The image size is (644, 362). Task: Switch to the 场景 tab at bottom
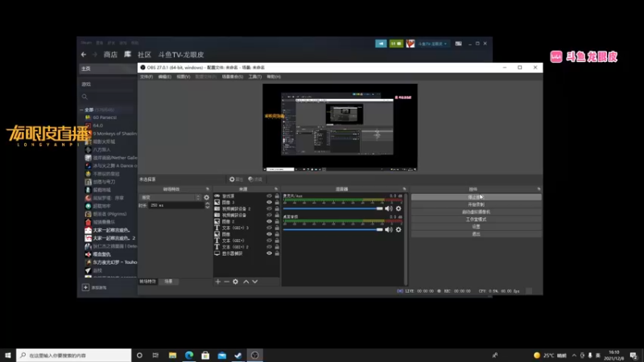point(168,282)
